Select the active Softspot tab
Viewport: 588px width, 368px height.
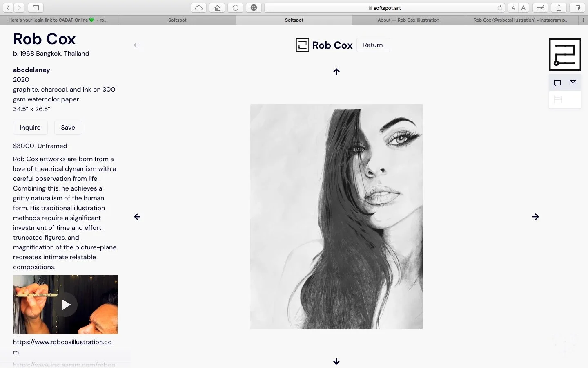tap(294, 20)
